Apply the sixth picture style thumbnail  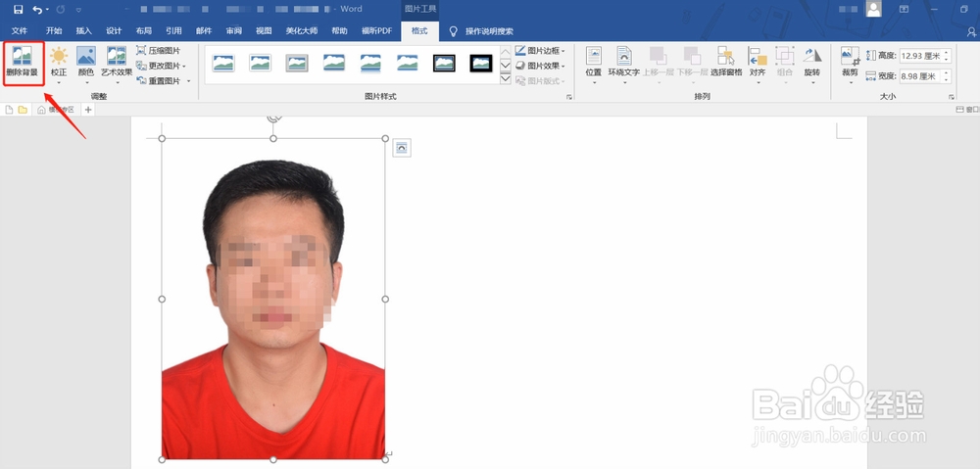click(x=408, y=63)
